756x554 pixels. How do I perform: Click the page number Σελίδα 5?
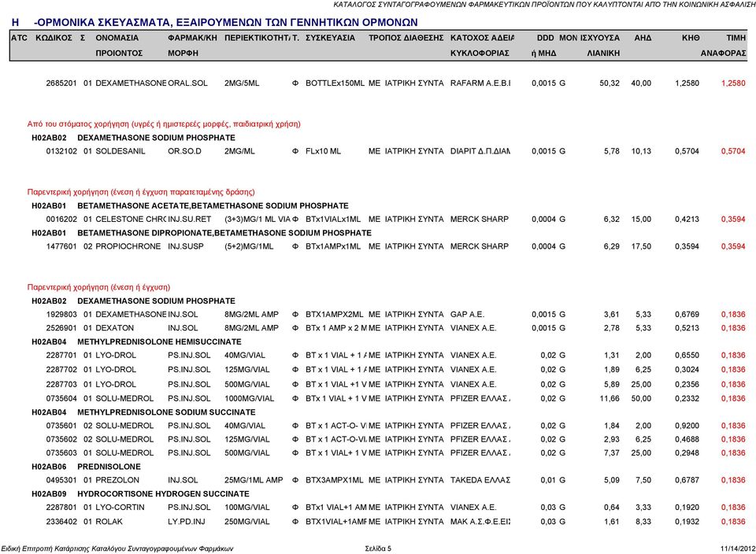pyautogui.click(x=378, y=548)
